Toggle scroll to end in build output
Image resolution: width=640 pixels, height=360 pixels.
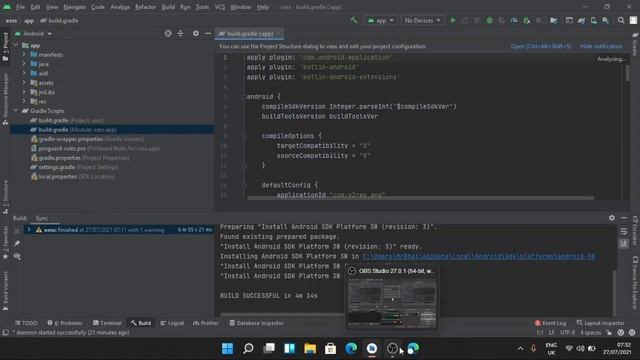pyautogui.click(x=623, y=244)
